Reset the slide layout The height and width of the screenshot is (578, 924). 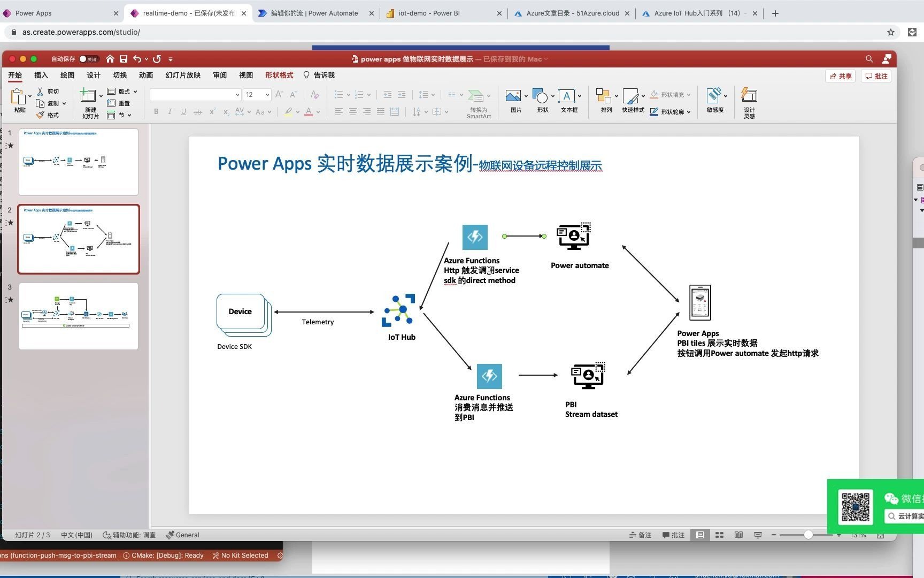118,103
